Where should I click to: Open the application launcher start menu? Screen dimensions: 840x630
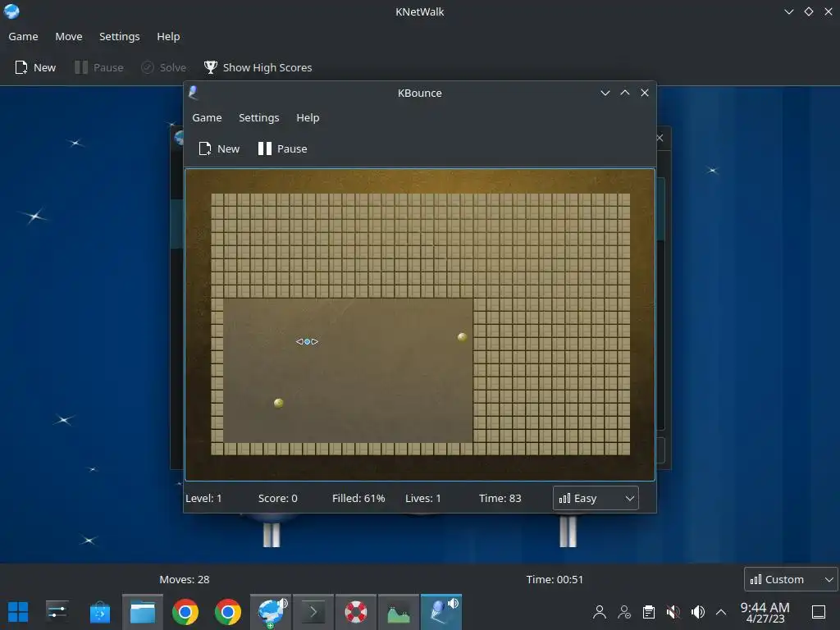coord(18,612)
